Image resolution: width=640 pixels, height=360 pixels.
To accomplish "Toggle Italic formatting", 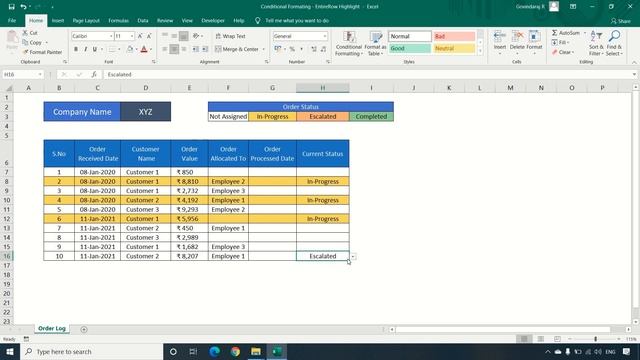I will [x=85, y=49].
